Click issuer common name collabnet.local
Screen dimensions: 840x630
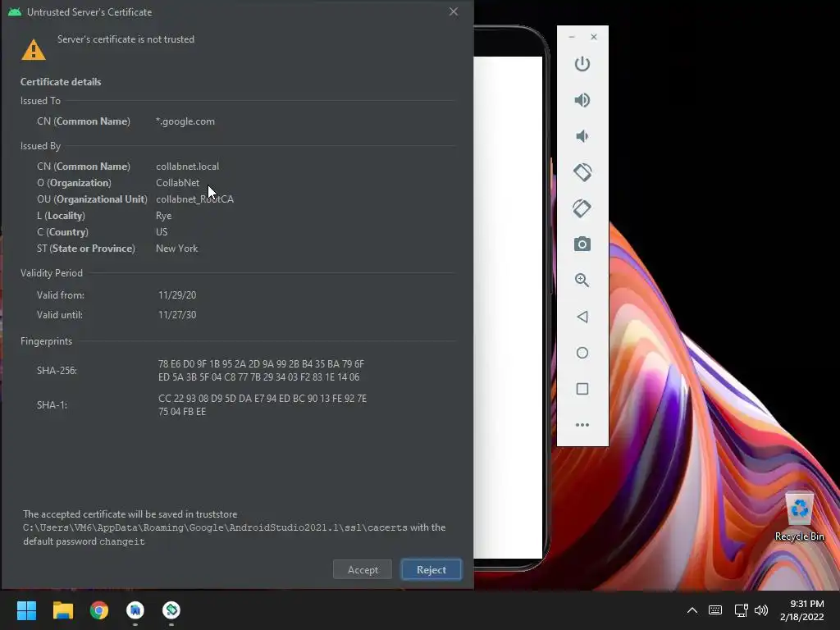click(x=188, y=167)
